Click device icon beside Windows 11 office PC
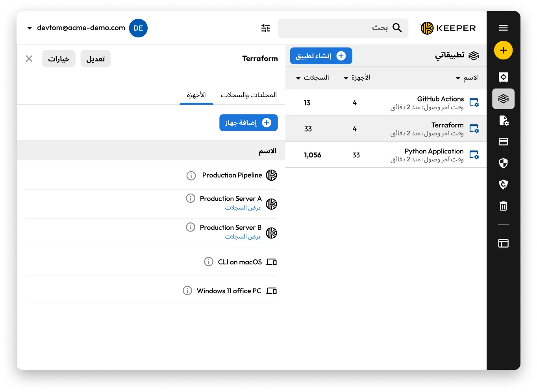Screen dimensions: 537x392 pos(272,291)
